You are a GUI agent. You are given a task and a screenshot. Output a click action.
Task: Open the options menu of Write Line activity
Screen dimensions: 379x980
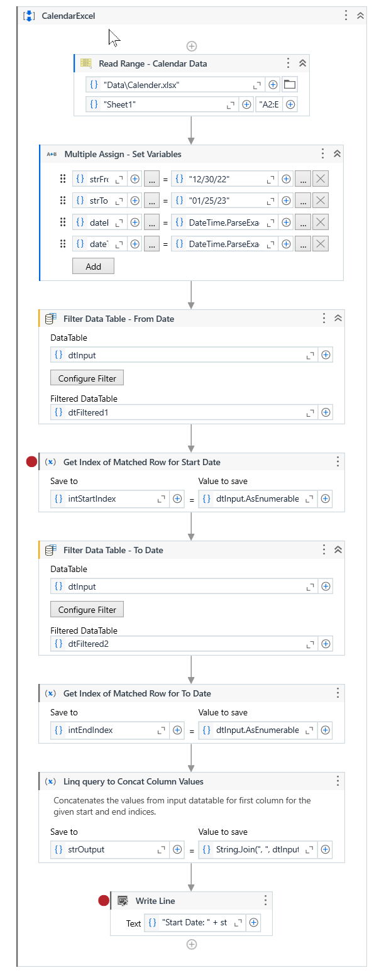pos(265,901)
